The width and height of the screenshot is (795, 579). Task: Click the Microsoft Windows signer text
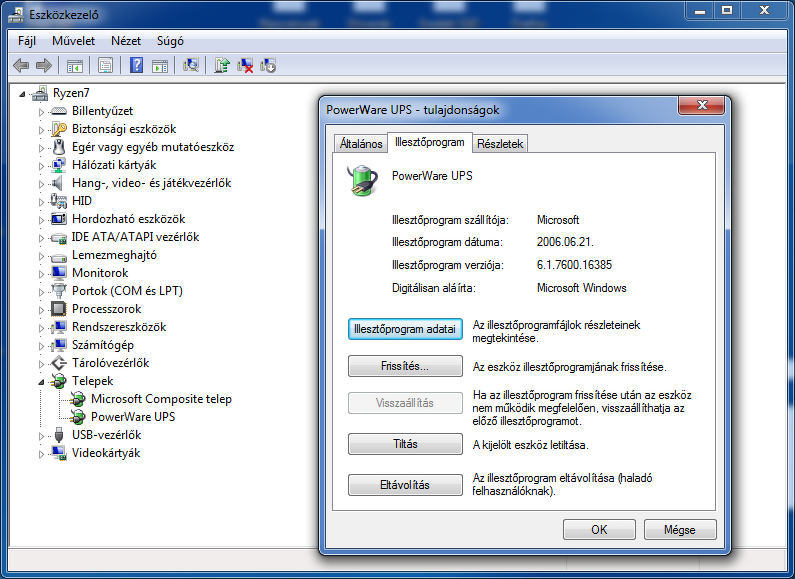tap(582, 288)
